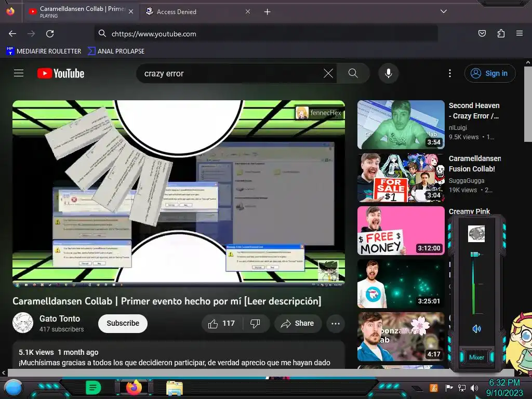Open the Windows Start orb
532x399 pixels.
pos(13,388)
